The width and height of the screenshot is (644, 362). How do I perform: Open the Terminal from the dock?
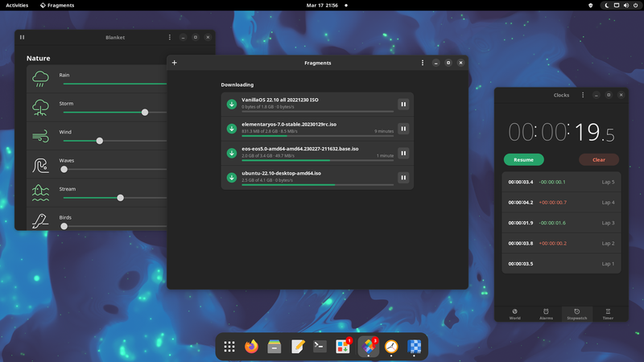[320, 347]
